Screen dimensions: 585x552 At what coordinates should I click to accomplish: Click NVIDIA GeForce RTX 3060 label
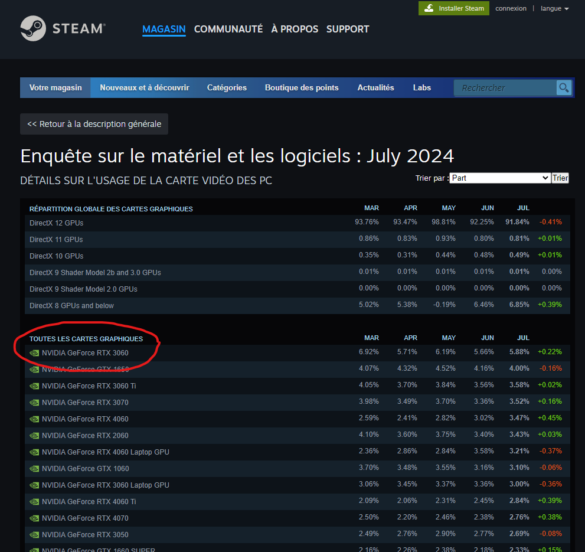[85, 353]
